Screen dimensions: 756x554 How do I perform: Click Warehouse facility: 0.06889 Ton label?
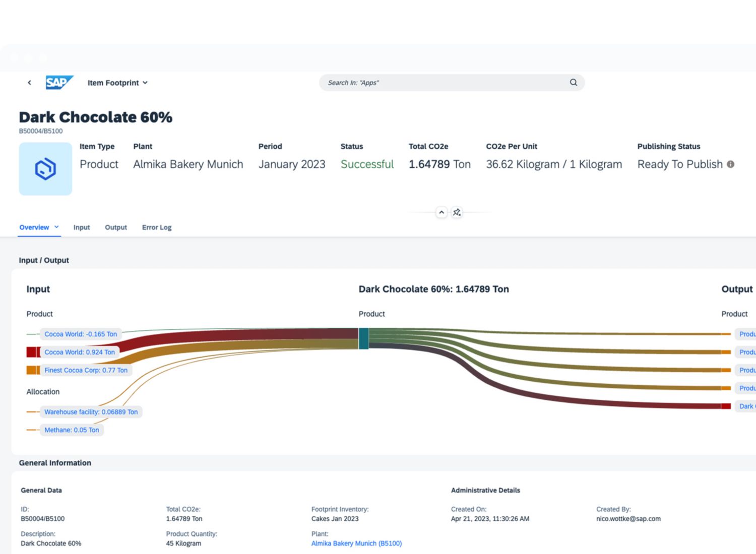91,412
